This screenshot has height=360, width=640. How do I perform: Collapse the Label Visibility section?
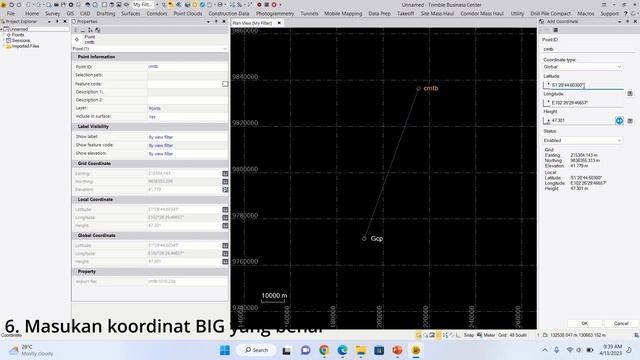point(75,127)
